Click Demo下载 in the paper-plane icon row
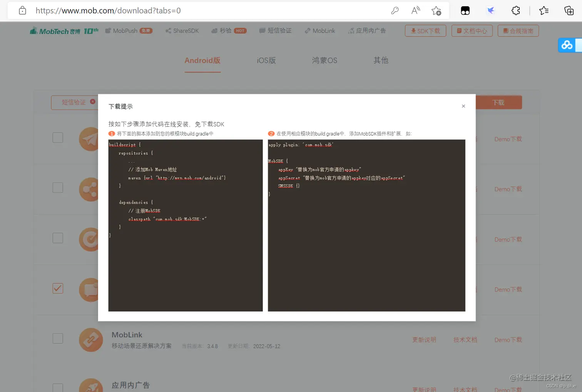This screenshot has height=392, width=582. pyautogui.click(x=508, y=139)
